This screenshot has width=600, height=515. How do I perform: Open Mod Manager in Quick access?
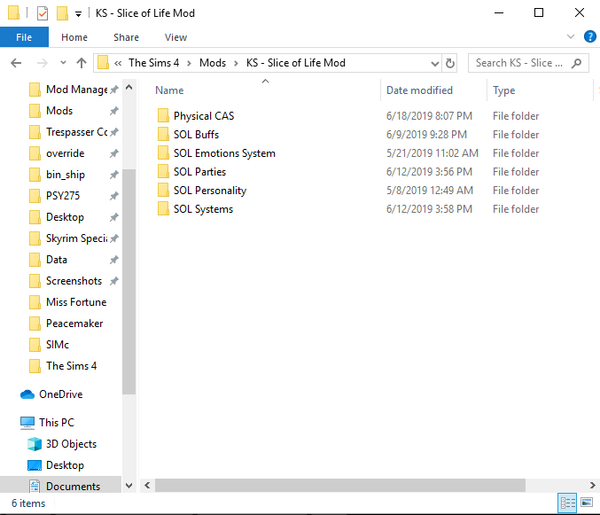click(77, 90)
